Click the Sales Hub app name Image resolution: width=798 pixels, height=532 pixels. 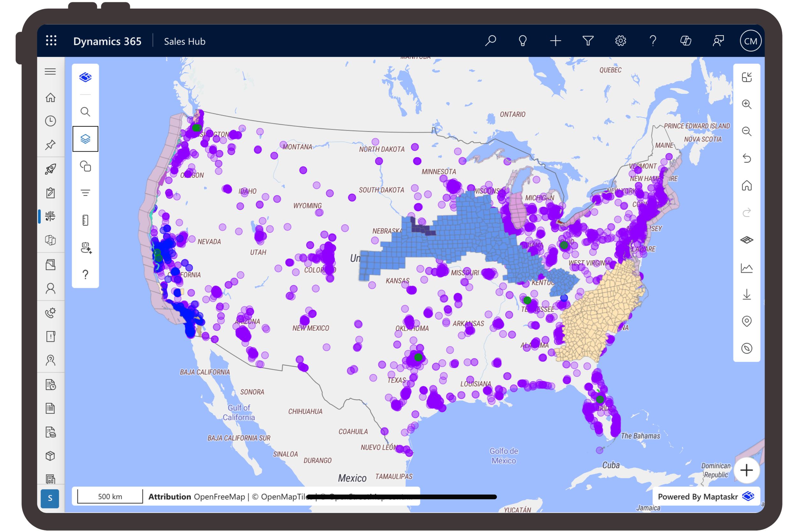click(x=184, y=41)
